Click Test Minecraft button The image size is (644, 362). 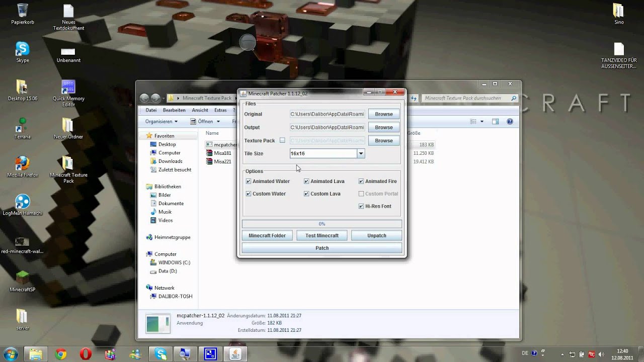(321, 235)
